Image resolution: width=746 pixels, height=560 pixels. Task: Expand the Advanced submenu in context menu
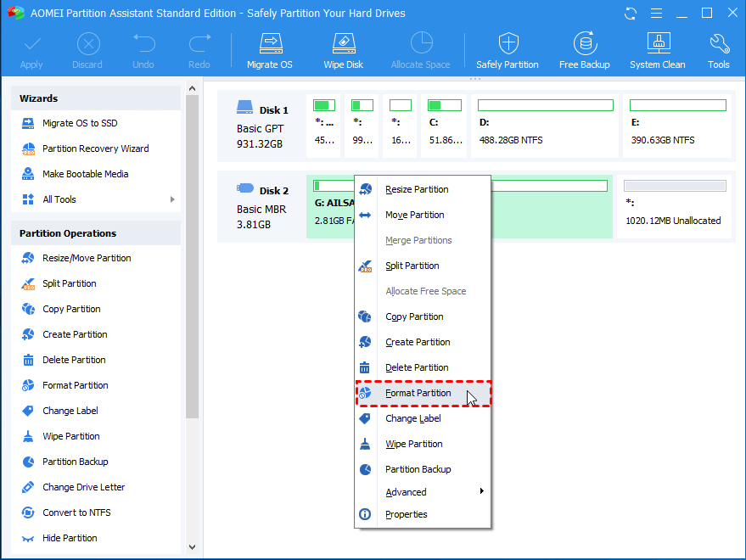point(481,492)
